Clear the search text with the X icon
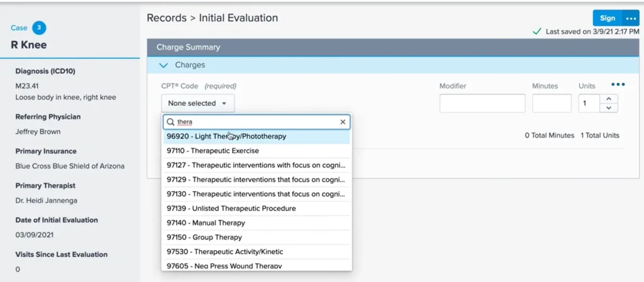The height and width of the screenshot is (282, 644). [343, 122]
